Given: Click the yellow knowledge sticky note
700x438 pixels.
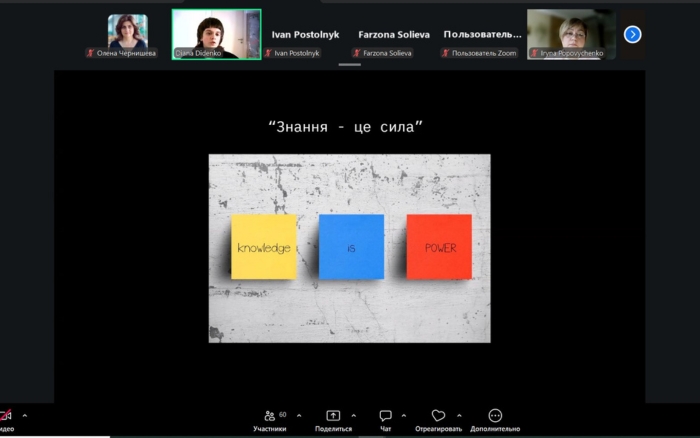Looking at the screenshot, I should [x=264, y=247].
